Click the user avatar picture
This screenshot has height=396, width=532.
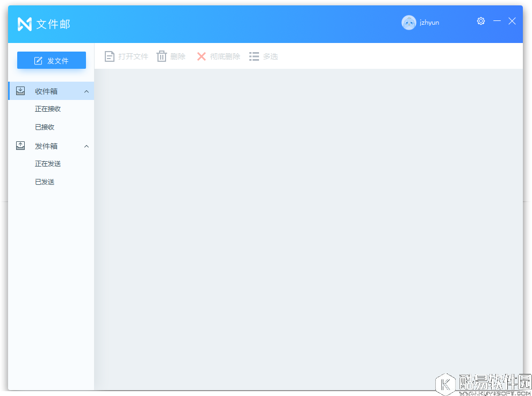[x=409, y=23]
